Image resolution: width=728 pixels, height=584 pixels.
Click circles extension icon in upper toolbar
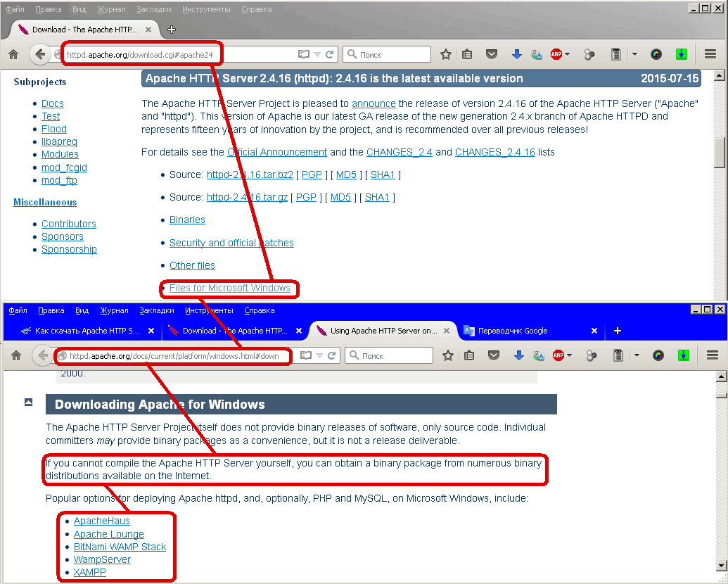(x=589, y=55)
